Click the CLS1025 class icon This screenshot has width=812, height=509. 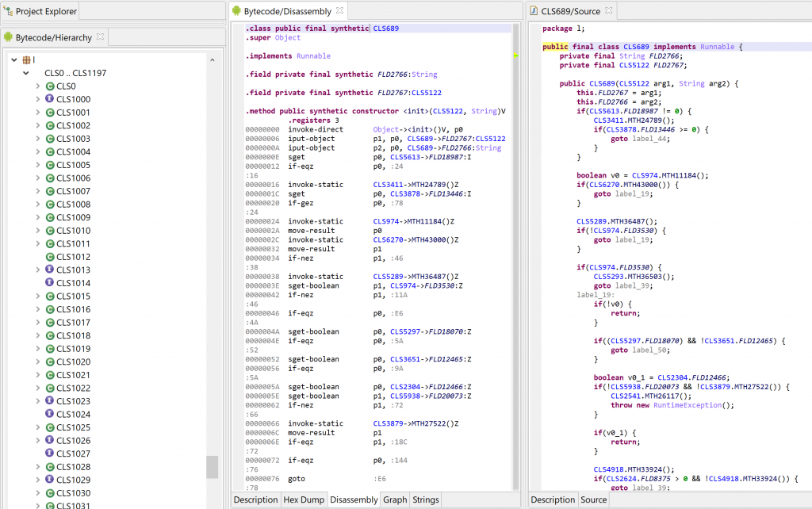50,427
